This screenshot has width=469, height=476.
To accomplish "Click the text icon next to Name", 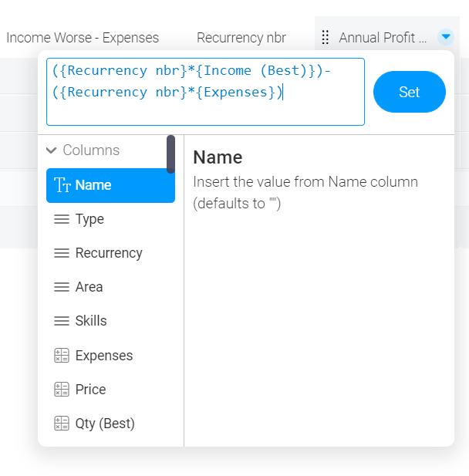I will coord(62,185).
